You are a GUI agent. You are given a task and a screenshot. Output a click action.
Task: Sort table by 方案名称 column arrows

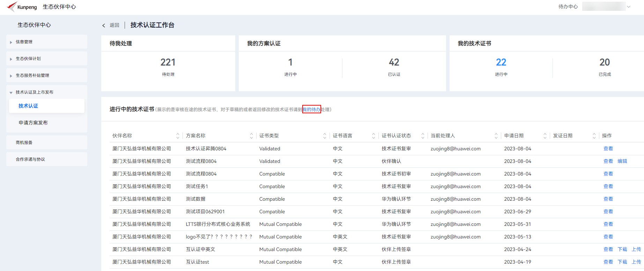(x=251, y=136)
